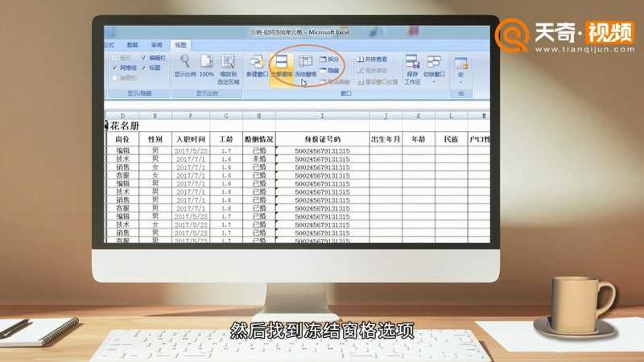This screenshot has height=362, width=644.
Task: Toggle the Headings (标题) checkbox
Action: point(151,68)
